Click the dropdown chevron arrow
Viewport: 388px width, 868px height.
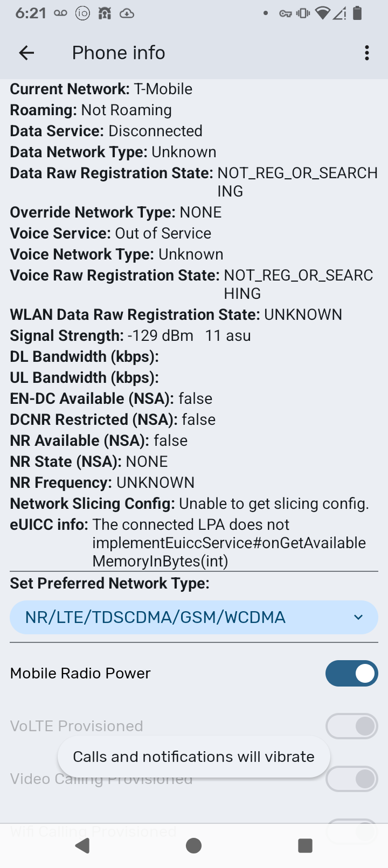[358, 617]
